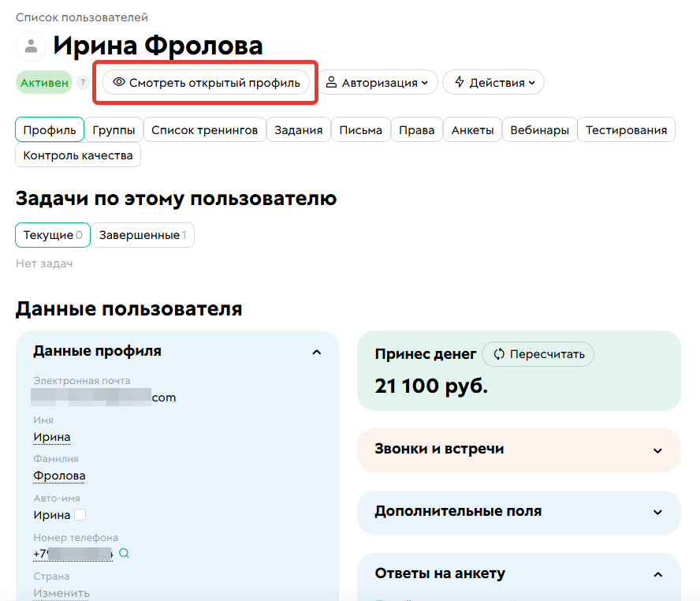This screenshot has height=601, width=700.
Task: Click the Изменить link under Страна
Action: click(61, 592)
